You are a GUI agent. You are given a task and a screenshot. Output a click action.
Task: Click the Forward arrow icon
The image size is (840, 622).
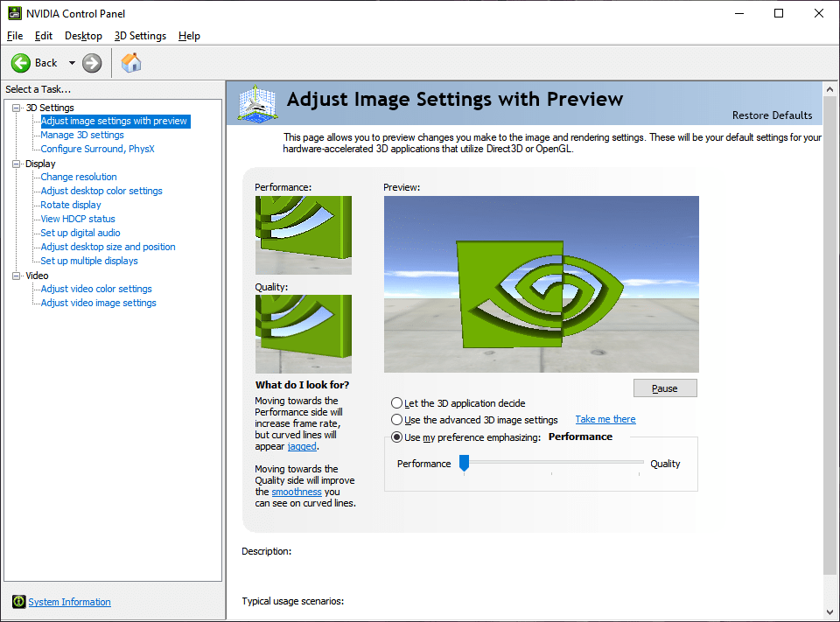[x=92, y=63]
